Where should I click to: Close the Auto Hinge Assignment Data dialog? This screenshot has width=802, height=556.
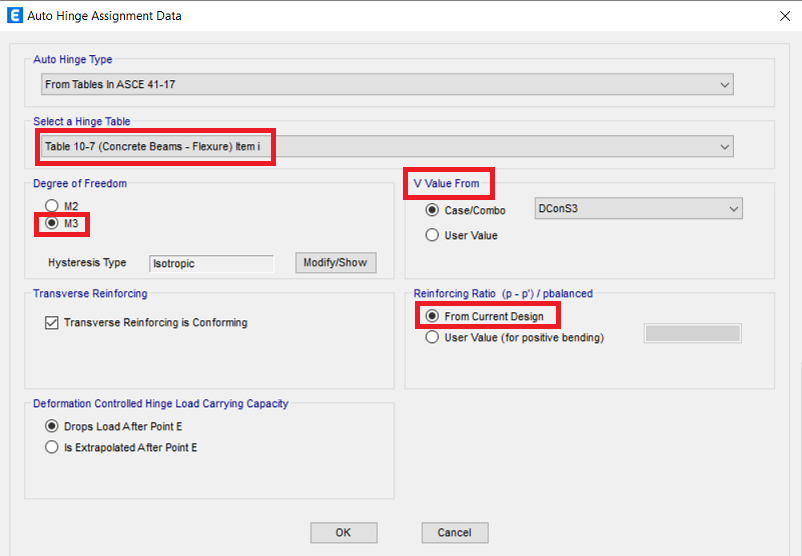781,16
